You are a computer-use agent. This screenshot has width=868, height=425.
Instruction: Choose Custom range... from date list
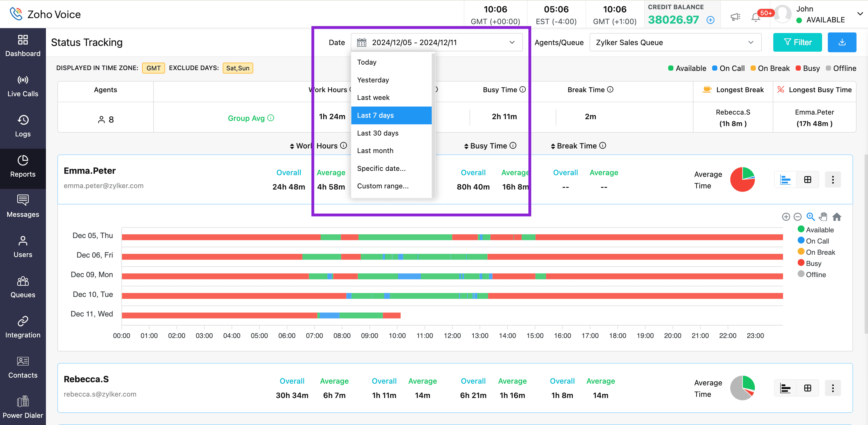click(x=382, y=186)
